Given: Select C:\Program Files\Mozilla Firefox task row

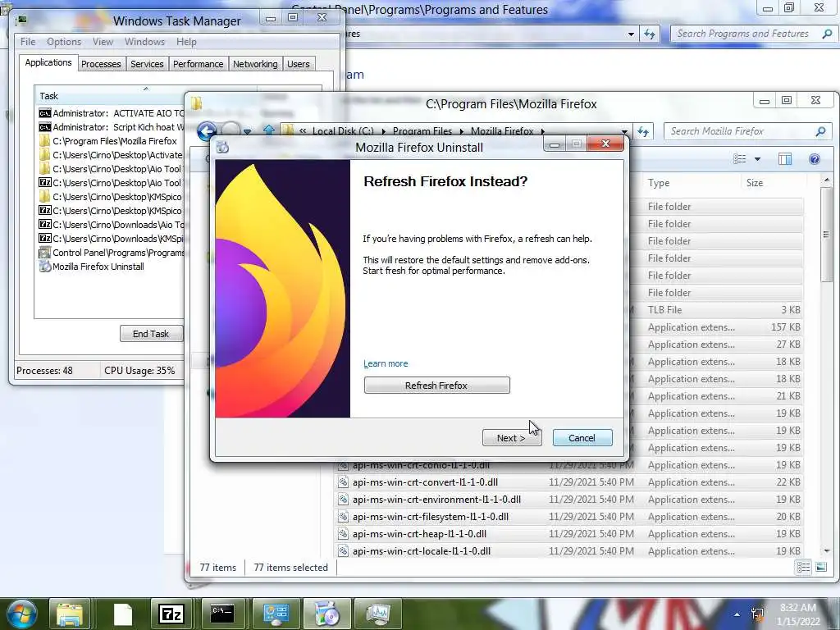Looking at the screenshot, I should [x=111, y=141].
